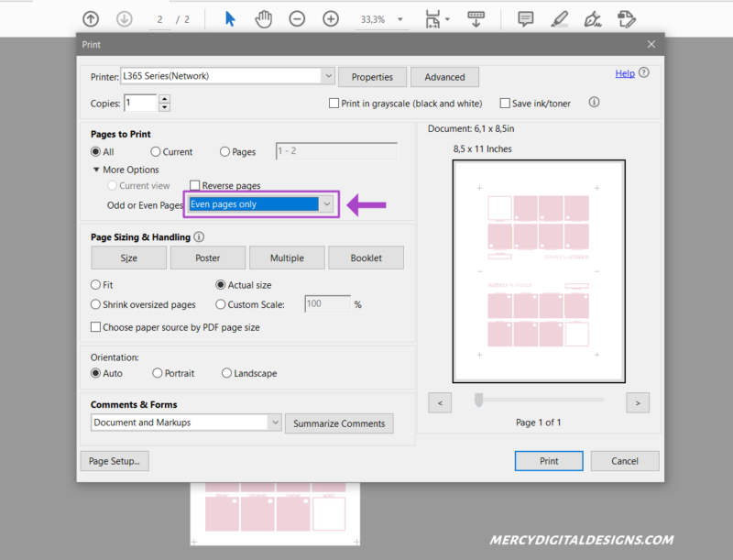
Task: Check the Reverse pages option
Action: click(194, 184)
